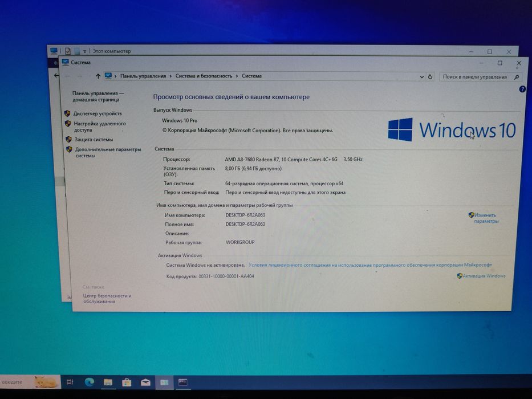Click the 8,00 ГБ memory value

(253, 168)
